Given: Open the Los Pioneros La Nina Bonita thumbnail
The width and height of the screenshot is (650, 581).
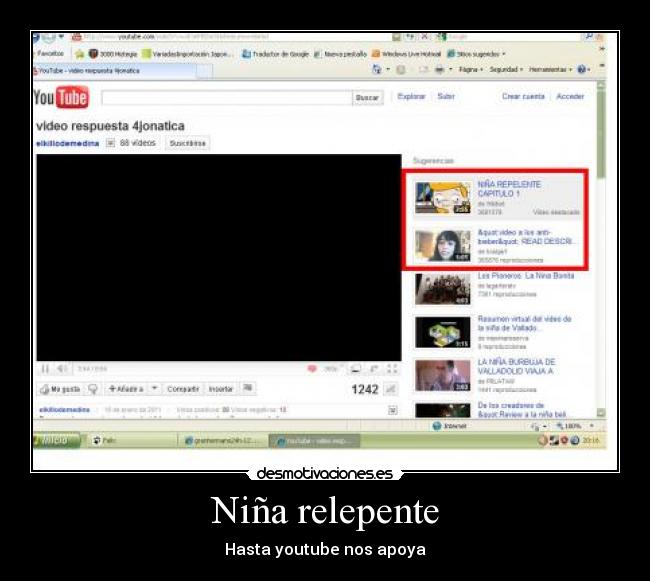Looking at the screenshot, I should [443, 289].
